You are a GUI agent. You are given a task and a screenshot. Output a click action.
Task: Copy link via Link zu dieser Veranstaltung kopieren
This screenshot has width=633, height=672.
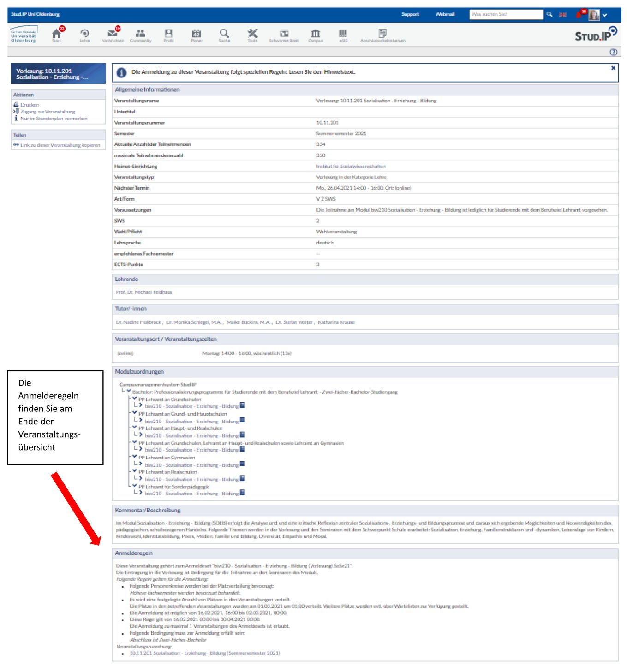pyautogui.click(x=60, y=145)
